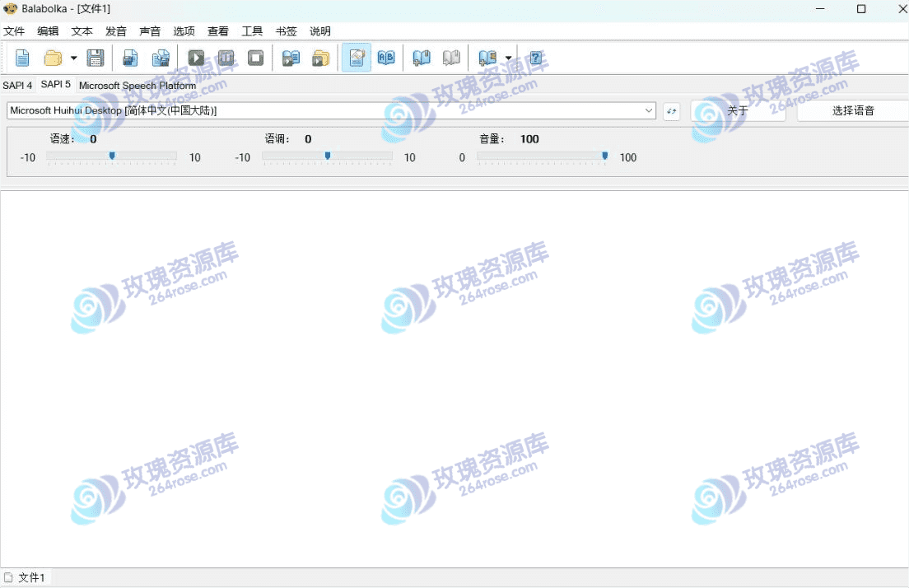Start reading aloud with the play icon
909x588 pixels.
point(196,58)
